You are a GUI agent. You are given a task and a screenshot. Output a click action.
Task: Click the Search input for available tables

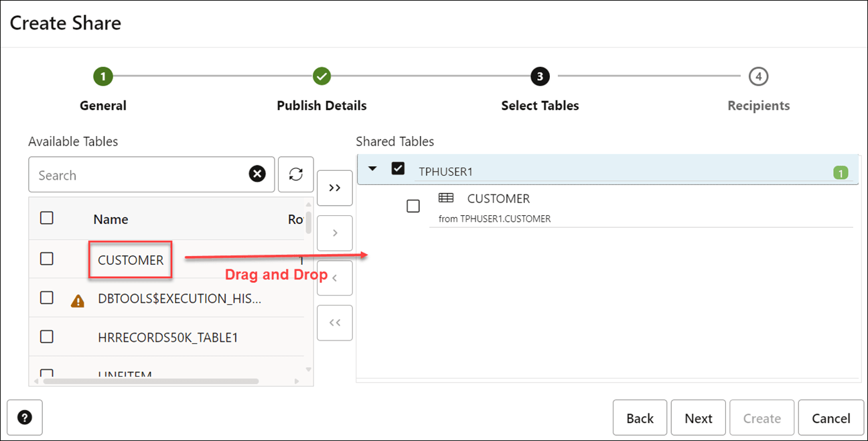click(x=137, y=175)
